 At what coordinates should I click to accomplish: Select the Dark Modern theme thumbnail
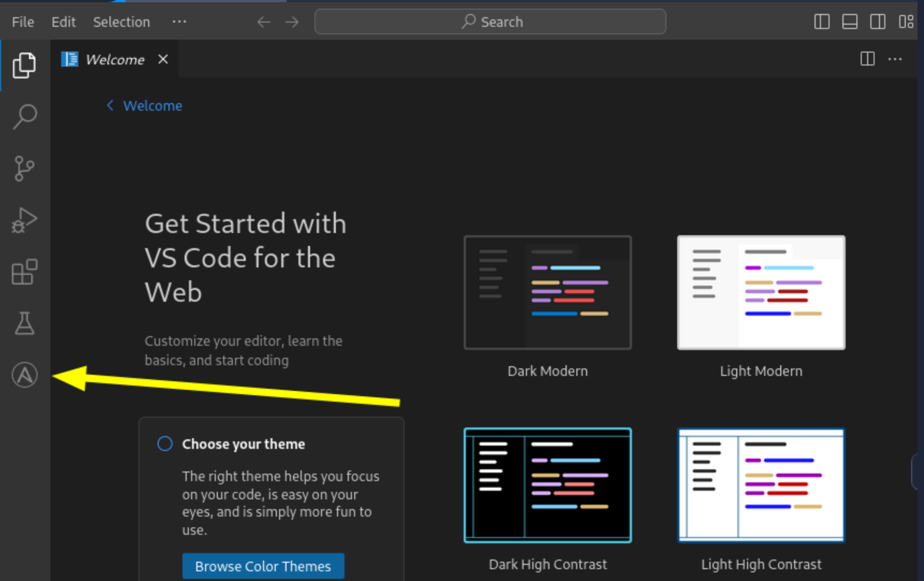pos(547,293)
